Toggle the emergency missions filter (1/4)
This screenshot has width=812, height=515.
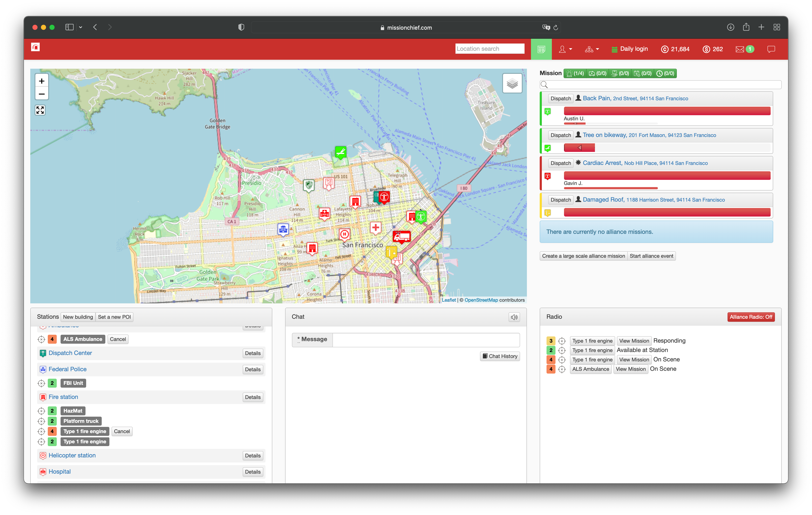pyautogui.click(x=575, y=73)
